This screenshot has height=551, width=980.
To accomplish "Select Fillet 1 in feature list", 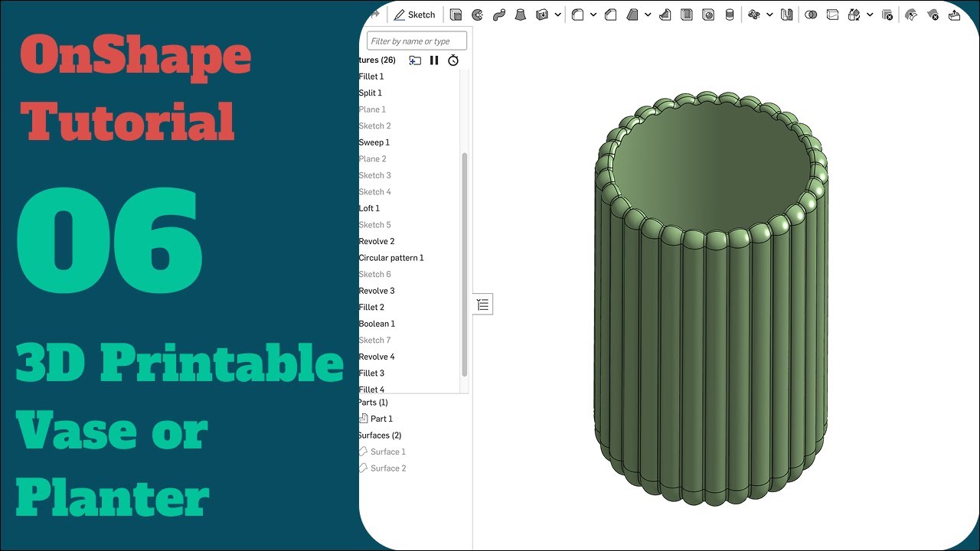I will [371, 77].
